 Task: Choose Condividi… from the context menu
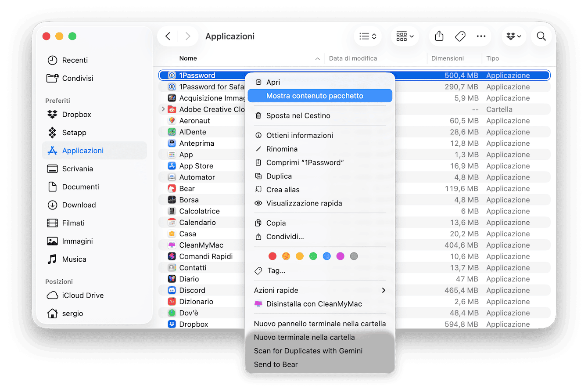[x=320, y=237]
